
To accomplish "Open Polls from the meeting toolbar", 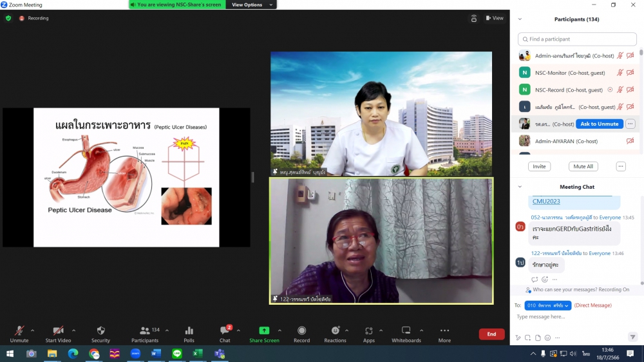I will 189,331.
